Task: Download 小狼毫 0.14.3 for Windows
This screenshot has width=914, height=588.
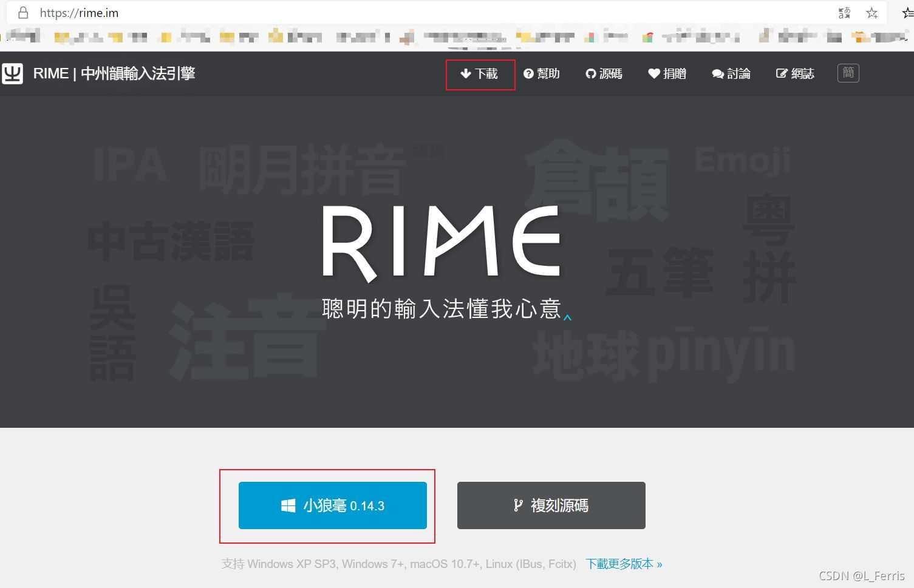Action: pos(333,505)
